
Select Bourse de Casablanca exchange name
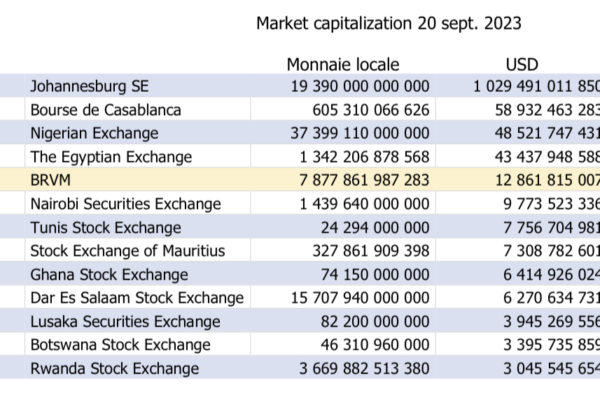point(106,110)
